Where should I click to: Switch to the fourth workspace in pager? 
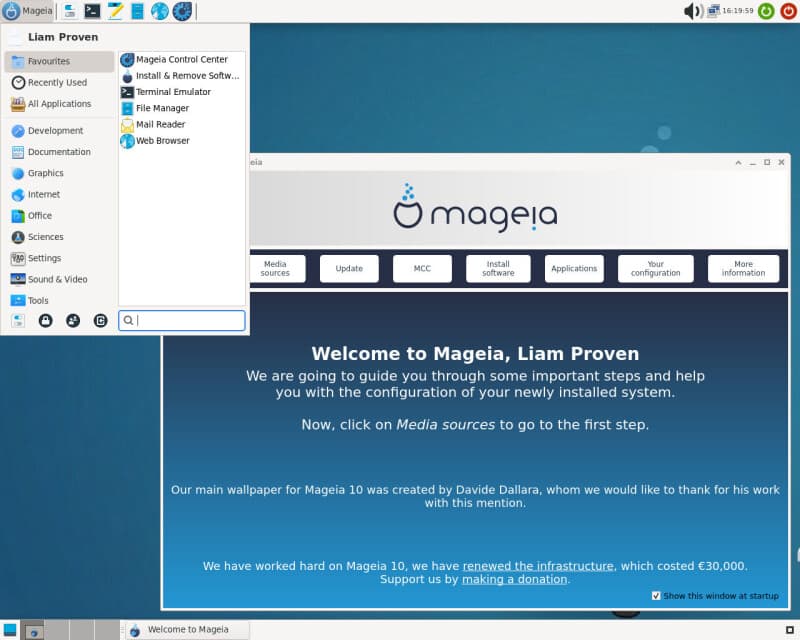(x=107, y=630)
